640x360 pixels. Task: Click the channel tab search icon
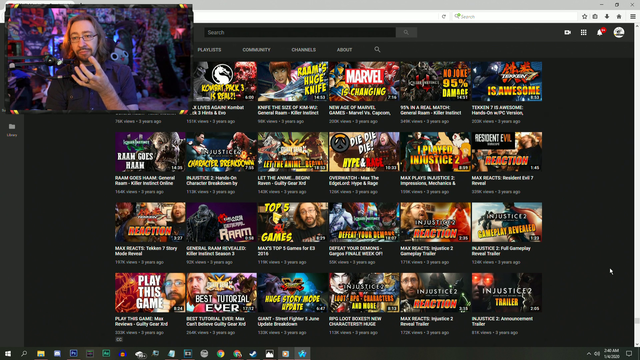tap(377, 49)
